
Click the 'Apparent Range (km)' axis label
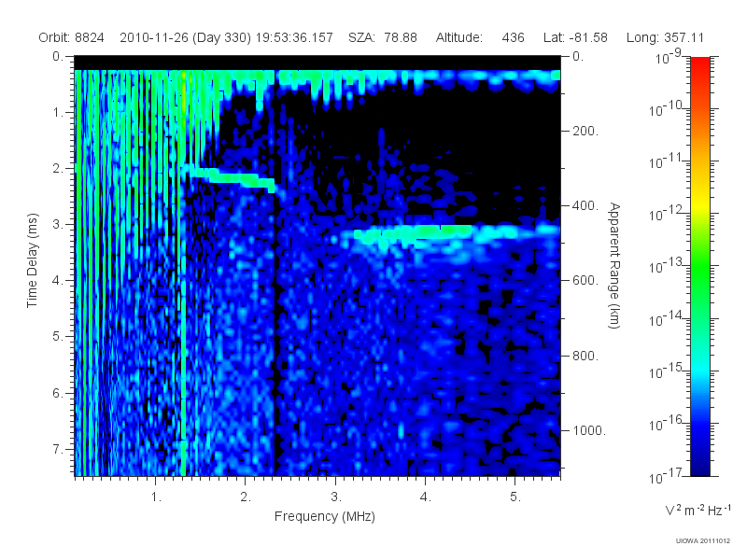(x=614, y=265)
